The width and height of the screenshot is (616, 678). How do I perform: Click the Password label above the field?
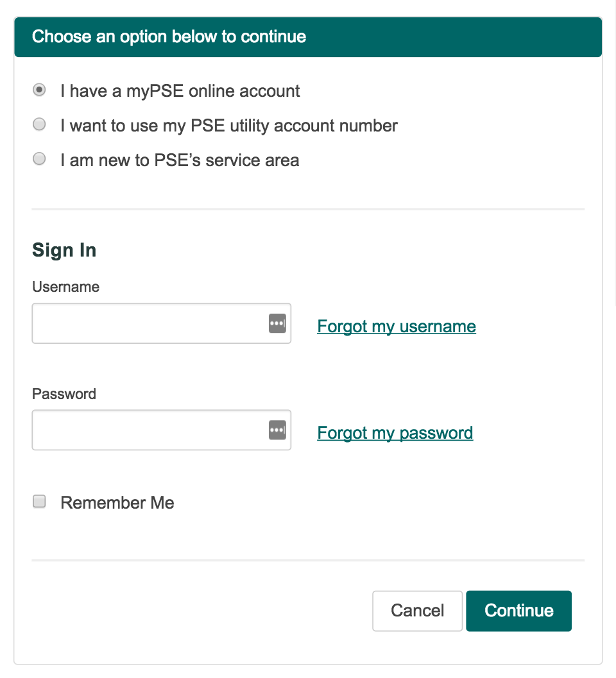coord(64,394)
